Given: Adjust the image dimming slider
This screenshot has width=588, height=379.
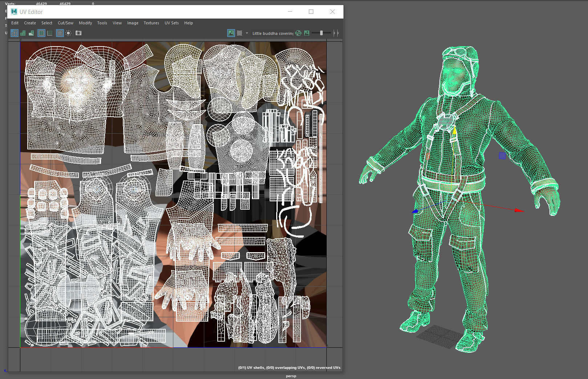Looking at the screenshot, I should pos(322,33).
